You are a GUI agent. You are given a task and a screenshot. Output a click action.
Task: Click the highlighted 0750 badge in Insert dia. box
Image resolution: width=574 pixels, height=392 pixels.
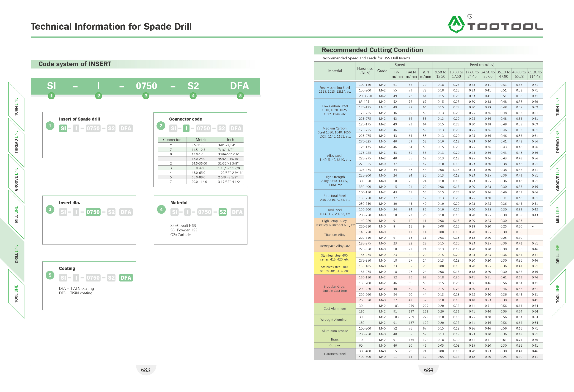coord(93,212)
